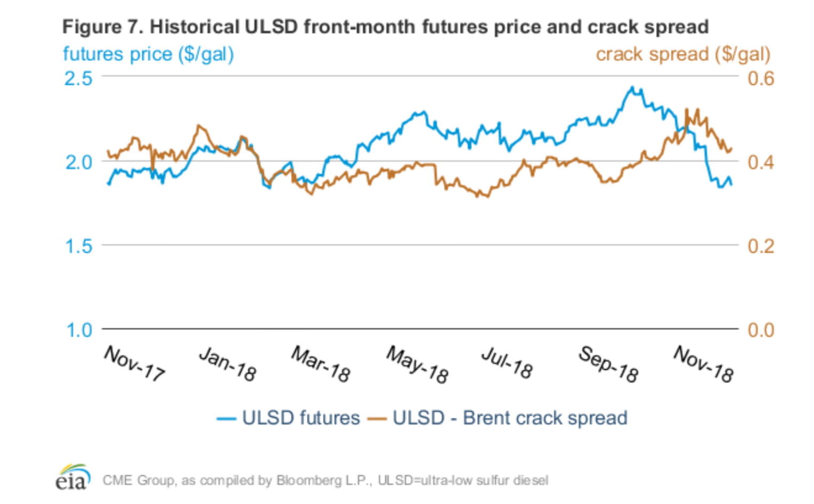Click the blue ULSD futures legend line marker
Screen dimensions: 814x504
click(226, 419)
